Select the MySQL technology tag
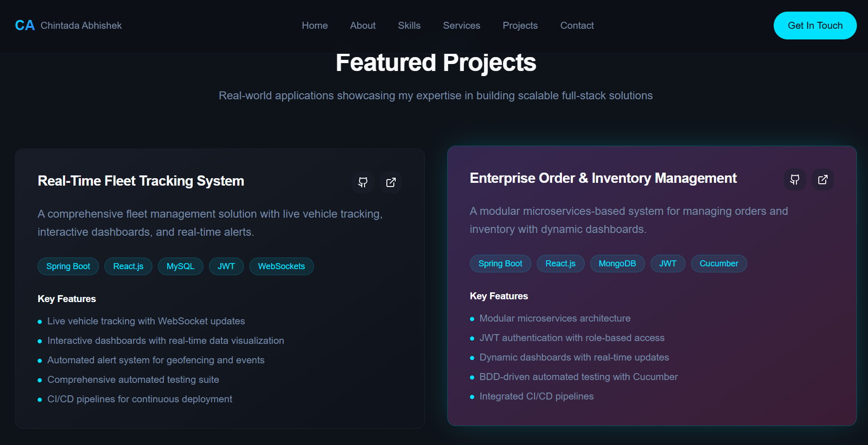The height and width of the screenshot is (445, 868). [180, 266]
